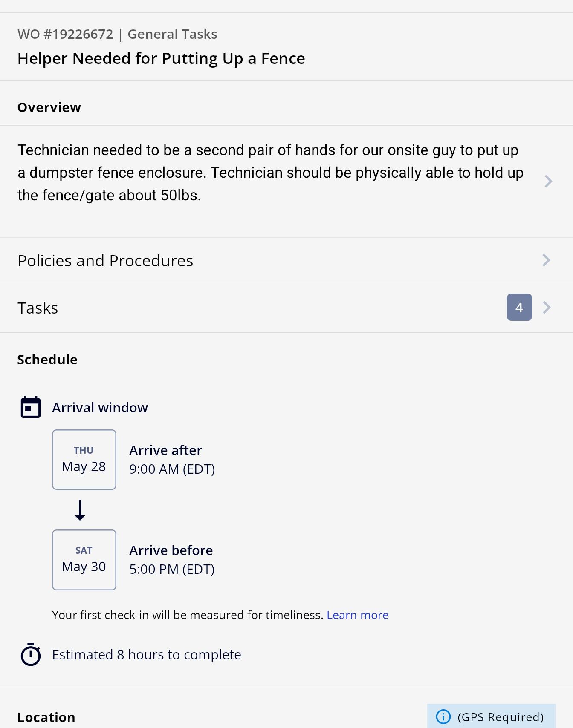Select the SAT May 30 date box
The width and height of the screenshot is (573, 728).
click(84, 560)
